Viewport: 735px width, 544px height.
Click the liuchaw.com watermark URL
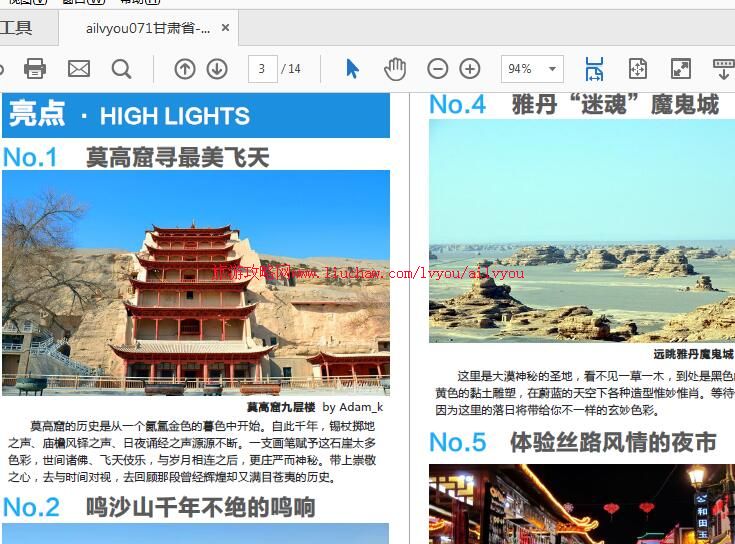(370, 273)
